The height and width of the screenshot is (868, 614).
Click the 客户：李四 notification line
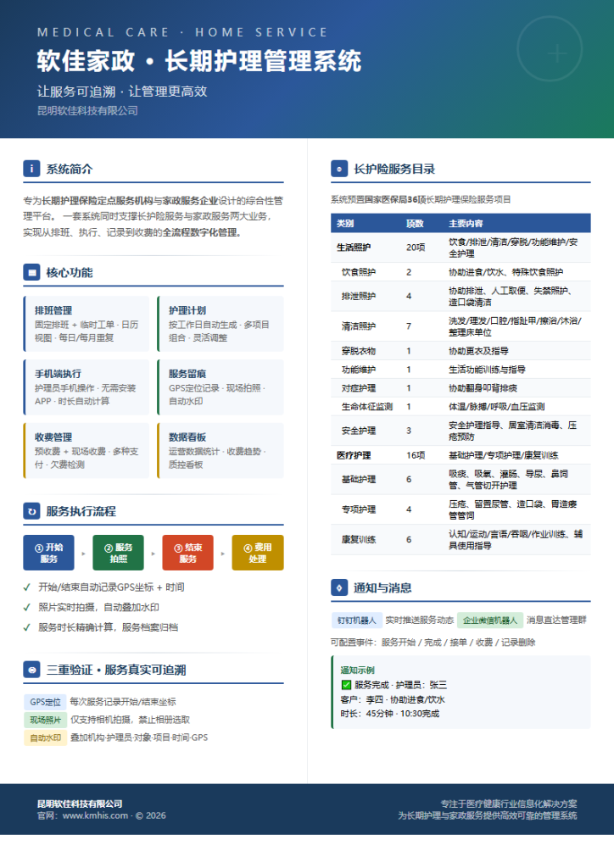click(x=393, y=699)
